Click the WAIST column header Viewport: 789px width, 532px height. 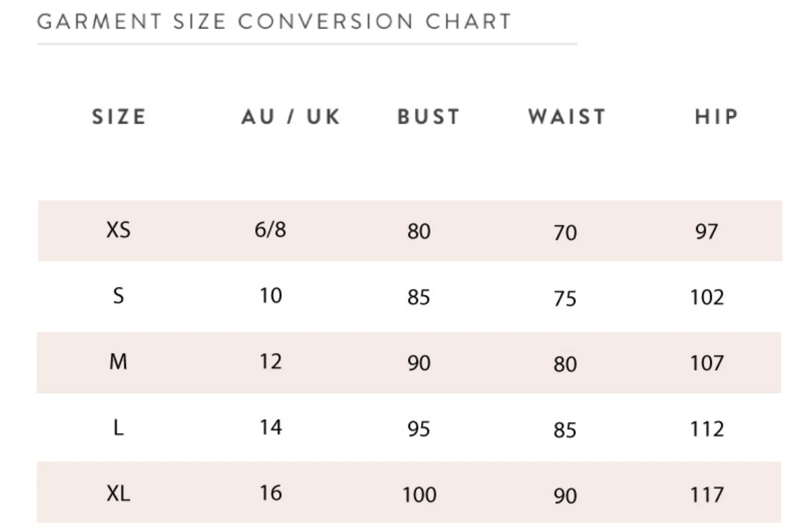coord(567,117)
